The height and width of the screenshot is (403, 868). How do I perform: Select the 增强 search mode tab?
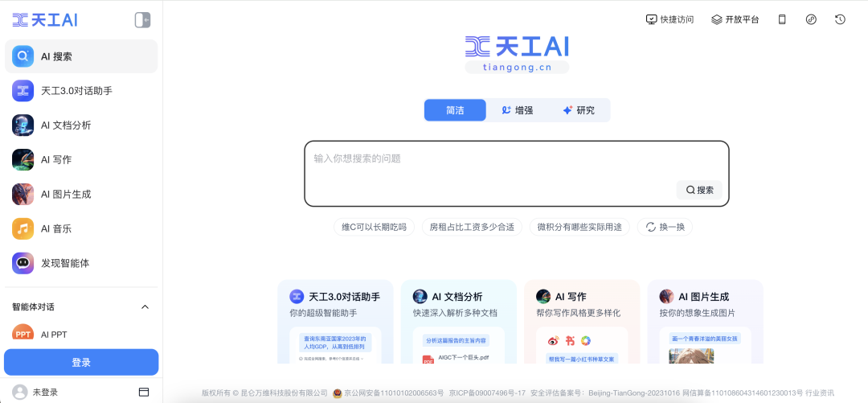[x=517, y=109]
